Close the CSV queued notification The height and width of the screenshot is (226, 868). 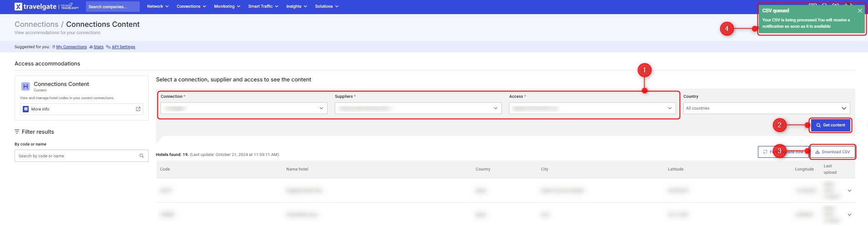click(859, 10)
